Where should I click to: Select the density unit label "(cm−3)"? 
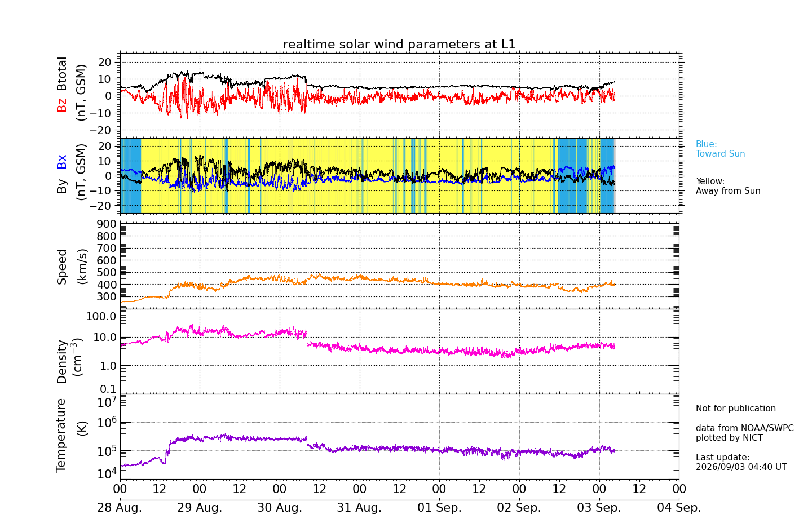point(78,357)
